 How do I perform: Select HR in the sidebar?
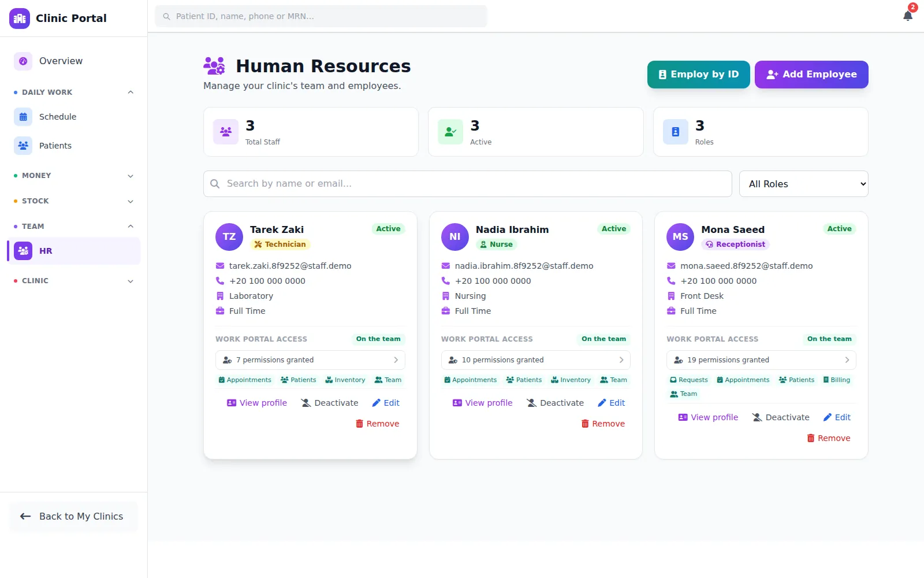click(74, 251)
